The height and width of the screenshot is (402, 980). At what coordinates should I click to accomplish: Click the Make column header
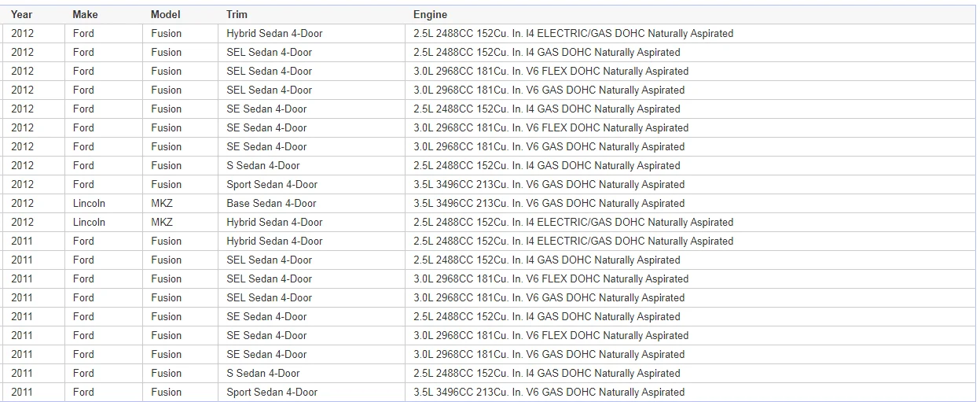[85, 14]
